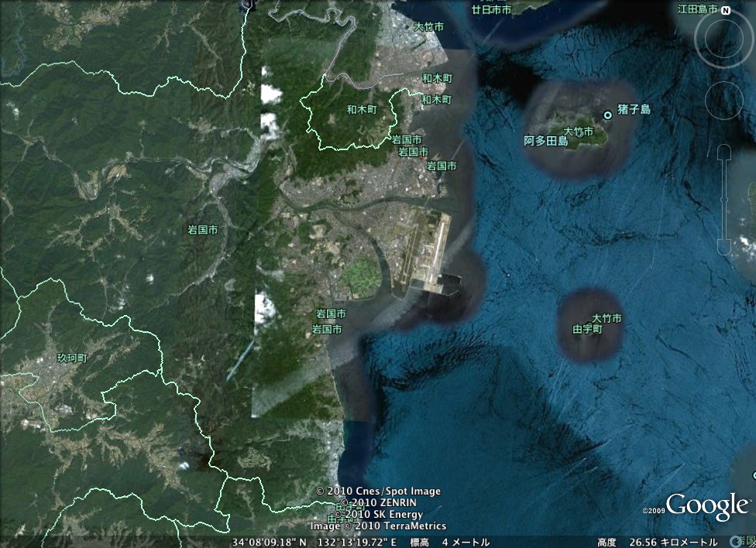Click the 玖珂町 town label

point(72,358)
